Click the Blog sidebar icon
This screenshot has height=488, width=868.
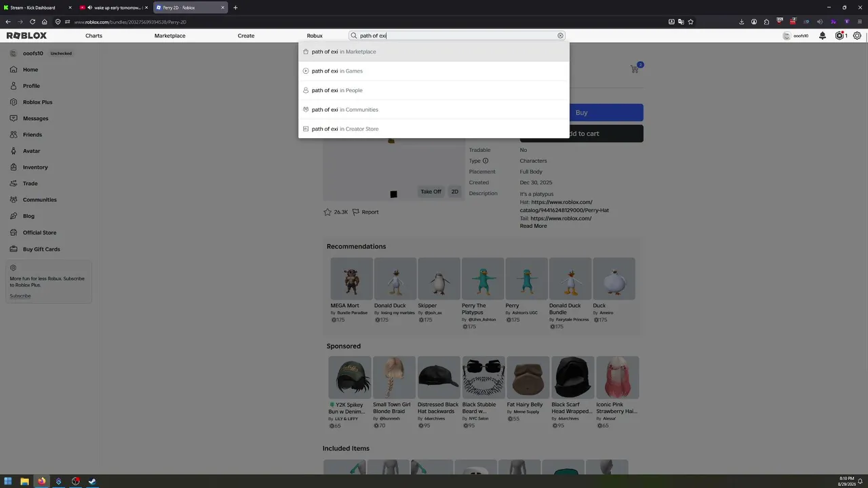pyautogui.click(x=14, y=216)
